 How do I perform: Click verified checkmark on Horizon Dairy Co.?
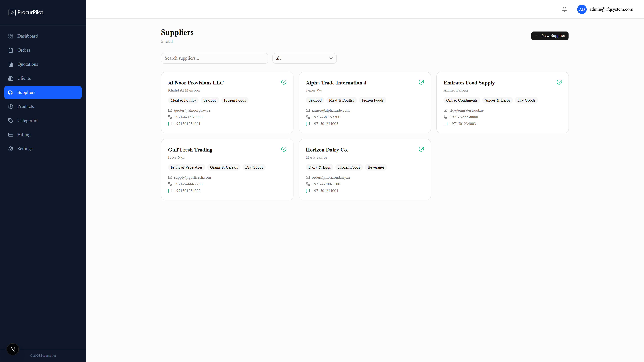point(421,149)
